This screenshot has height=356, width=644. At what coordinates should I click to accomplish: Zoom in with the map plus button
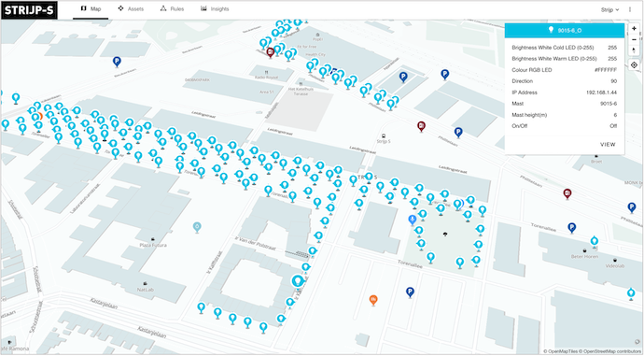(x=634, y=29)
